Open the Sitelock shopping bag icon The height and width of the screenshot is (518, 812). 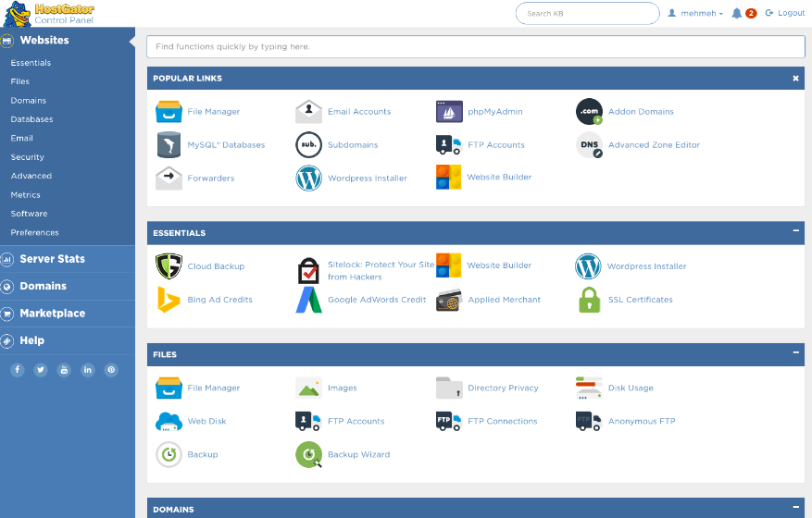click(308, 270)
